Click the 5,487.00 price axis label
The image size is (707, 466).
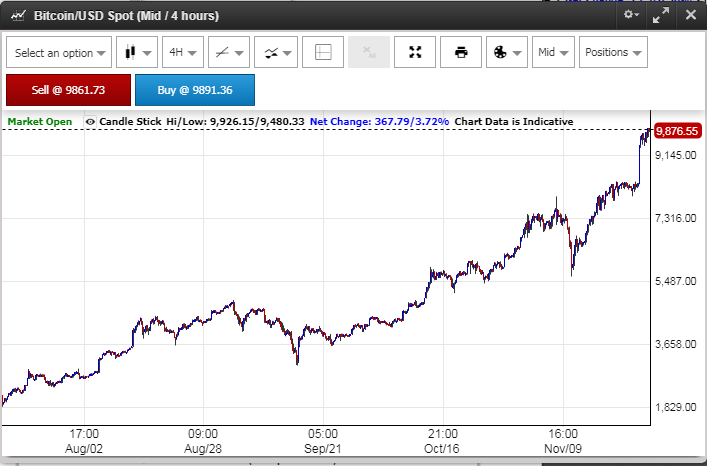(x=675, y=281)
